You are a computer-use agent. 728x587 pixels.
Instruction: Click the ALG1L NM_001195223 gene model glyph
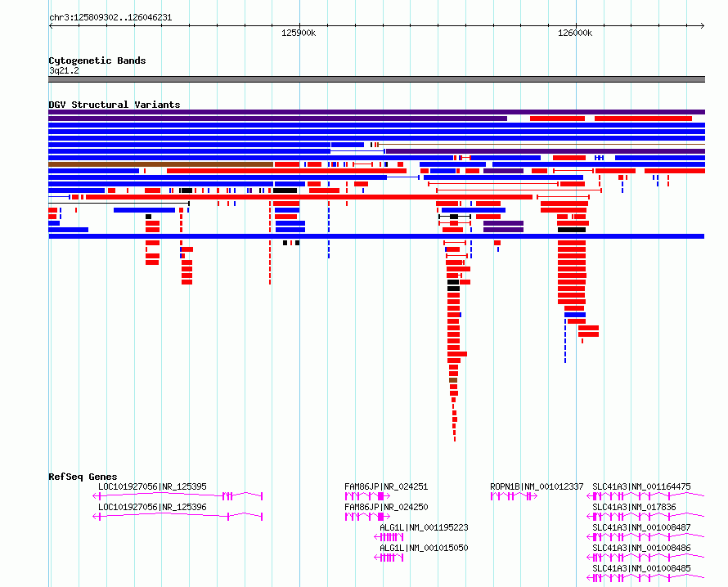tap(389, 537)
